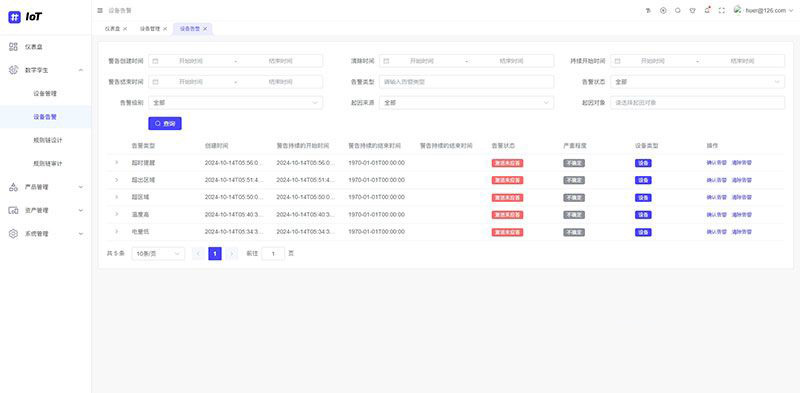
Task: Focus the 告警类型 input field
Action: 466,82
